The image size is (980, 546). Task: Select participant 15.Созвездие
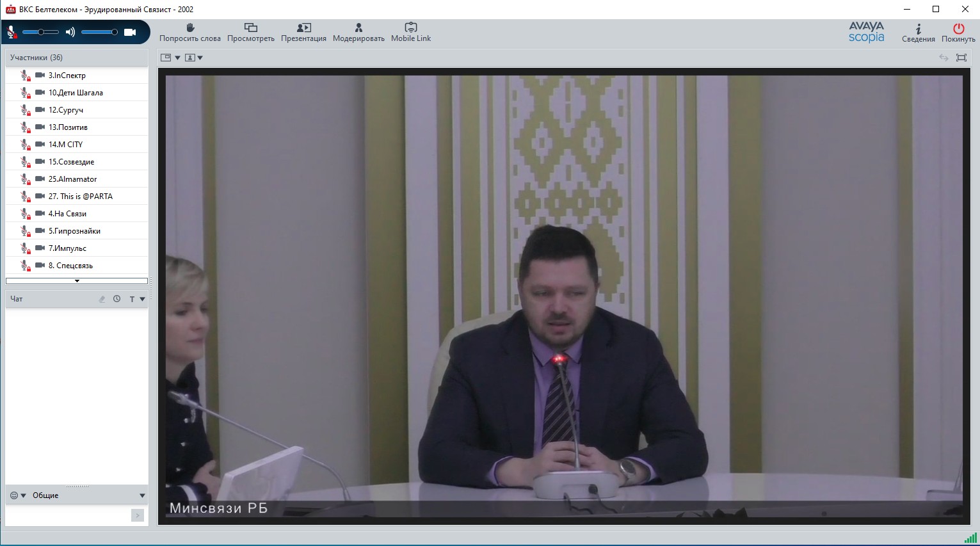coord(77,162)
